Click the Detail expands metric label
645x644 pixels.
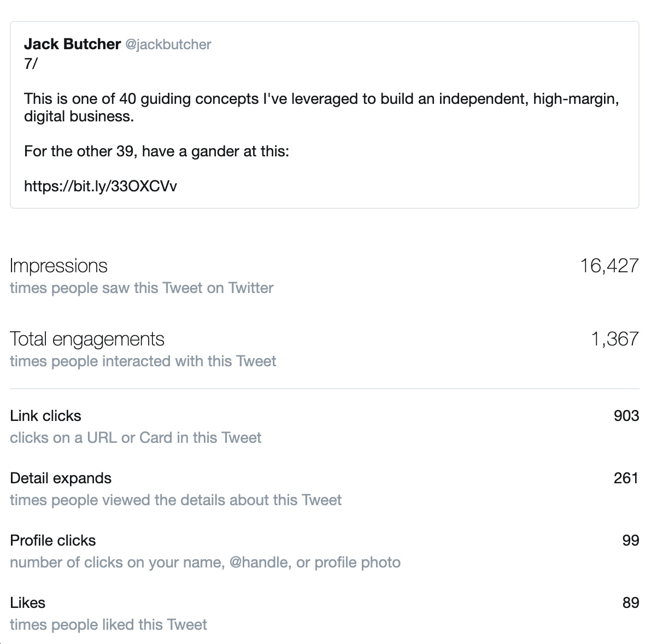tap(61, 478)
